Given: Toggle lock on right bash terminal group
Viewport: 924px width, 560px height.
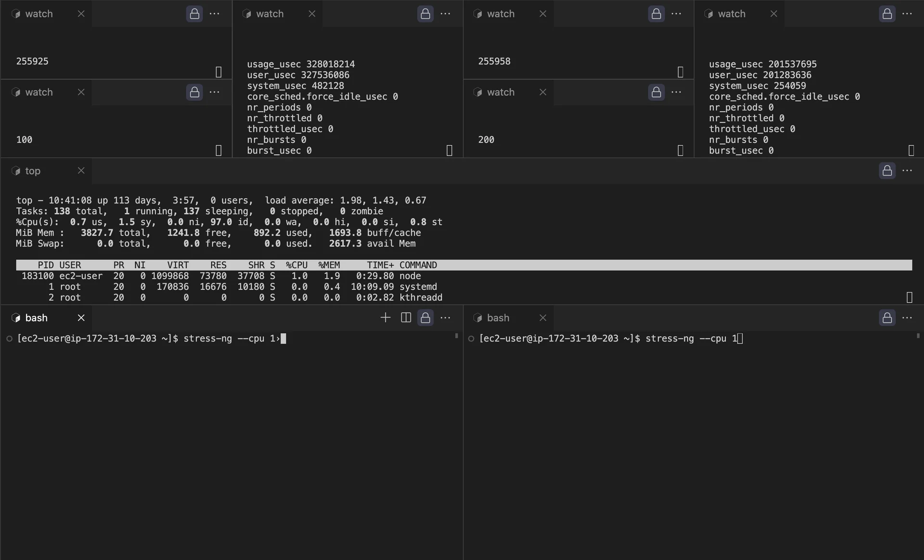Looking at the screenshot, I should coord(887,318).
